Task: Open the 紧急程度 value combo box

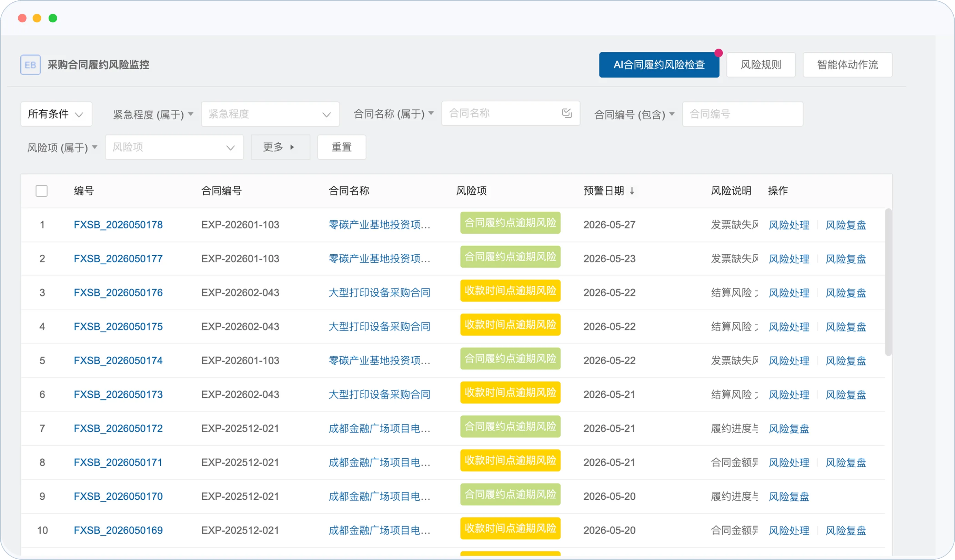Action: pos(270,114)
